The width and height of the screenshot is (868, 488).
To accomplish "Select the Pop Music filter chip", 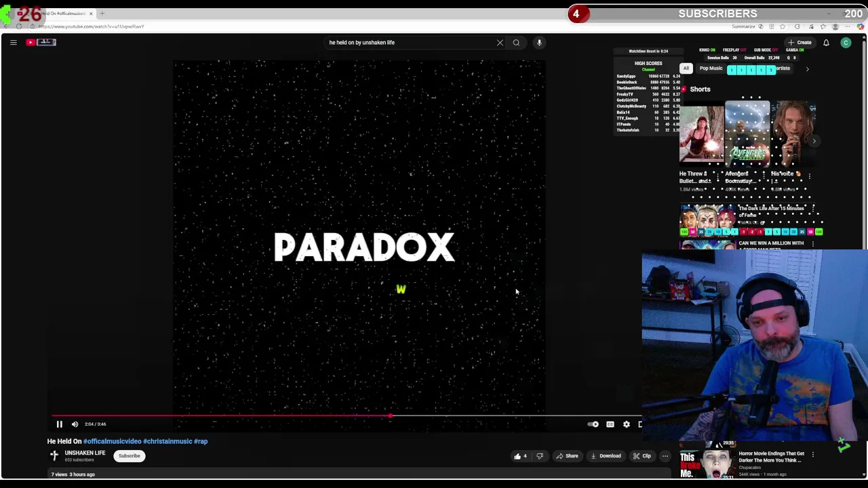I will (711, 68).
